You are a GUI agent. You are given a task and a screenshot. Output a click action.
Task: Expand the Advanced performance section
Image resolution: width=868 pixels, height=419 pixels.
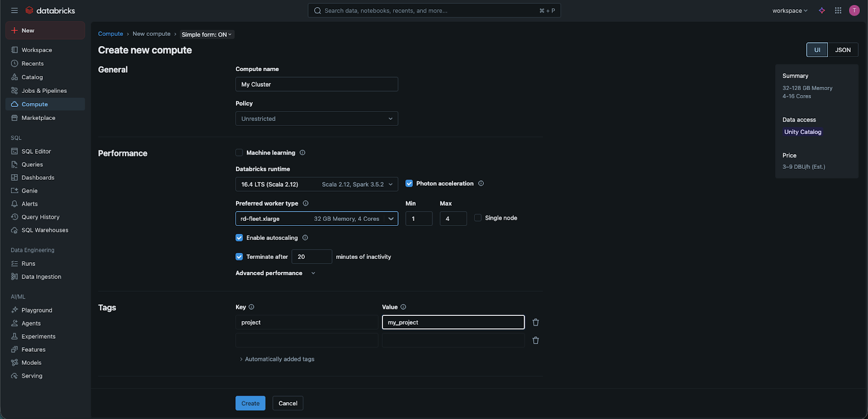coord(275,273)
